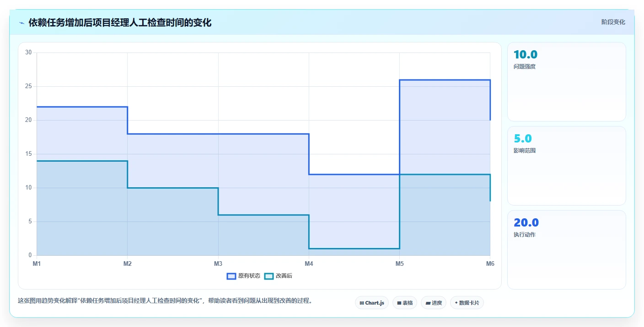Image resolution: width=644 pixels, height=327 pixels.
Task: Click the lightning icon beside the title
Action: click(x=21, y=23)
